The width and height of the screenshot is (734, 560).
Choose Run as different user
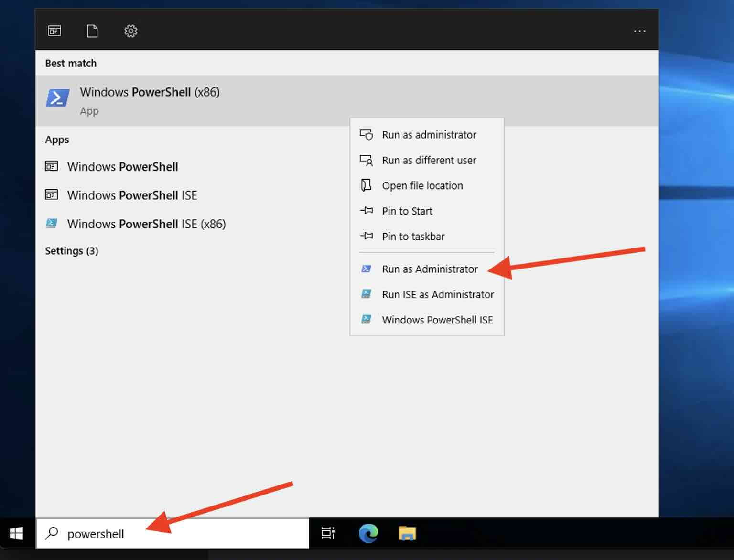pos(429,160)
